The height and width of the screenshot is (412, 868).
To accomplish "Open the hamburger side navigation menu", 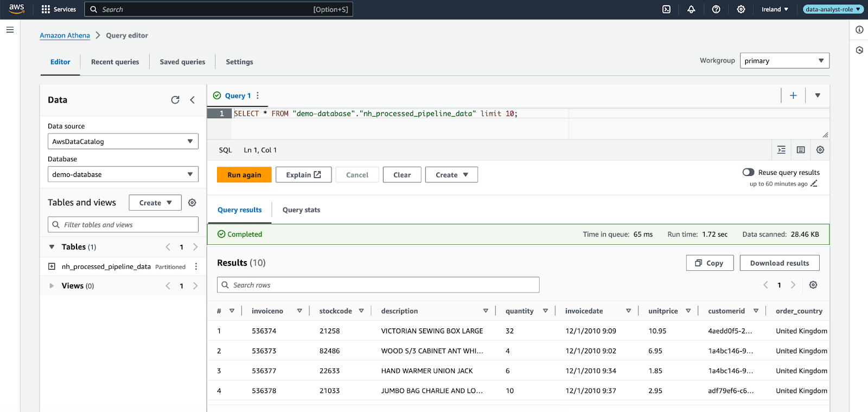I will click(10, 30).
